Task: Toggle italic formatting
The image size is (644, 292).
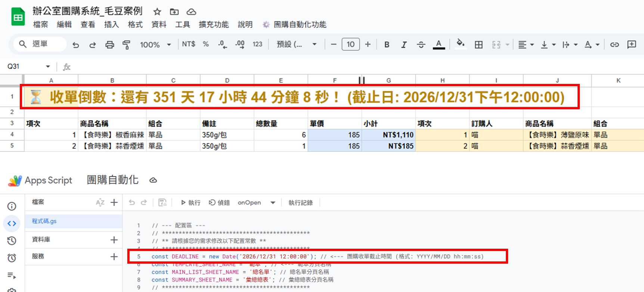Action: [x=404, y=45]
